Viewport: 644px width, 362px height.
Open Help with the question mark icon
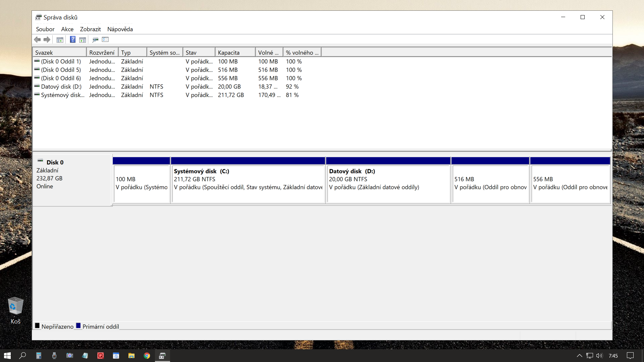point(72,40)
